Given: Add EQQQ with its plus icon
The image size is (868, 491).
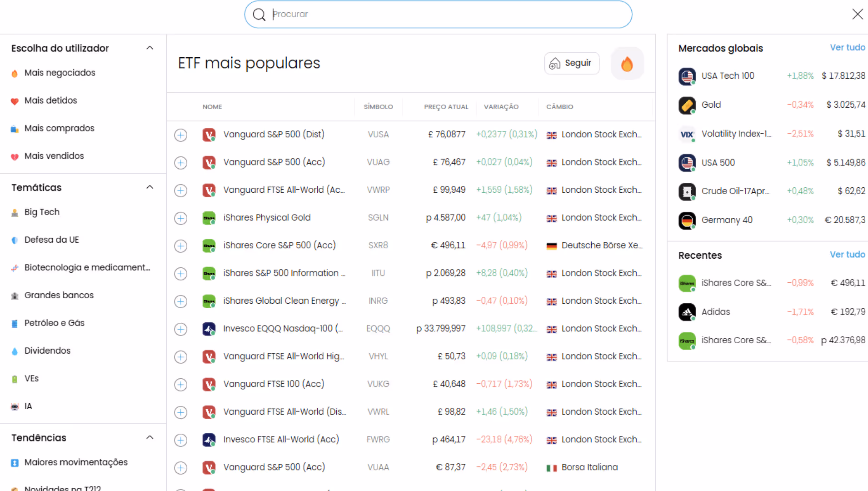Looking at the screenshot, I should coord(181,329).
